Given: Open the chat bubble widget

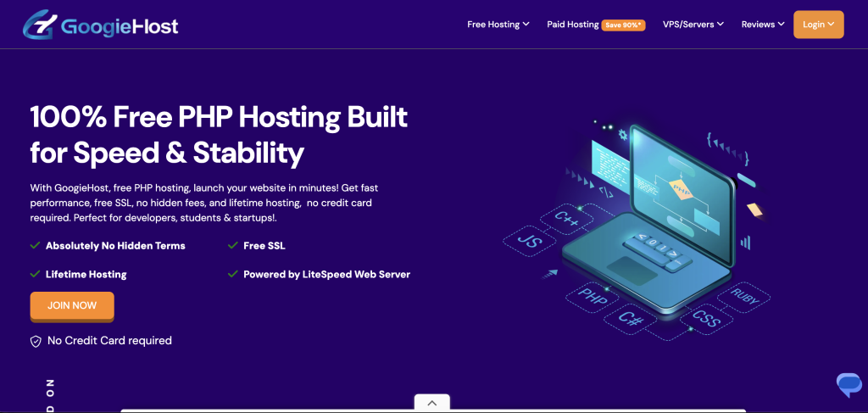Looking at the screenshot, I should pos(849,385).
